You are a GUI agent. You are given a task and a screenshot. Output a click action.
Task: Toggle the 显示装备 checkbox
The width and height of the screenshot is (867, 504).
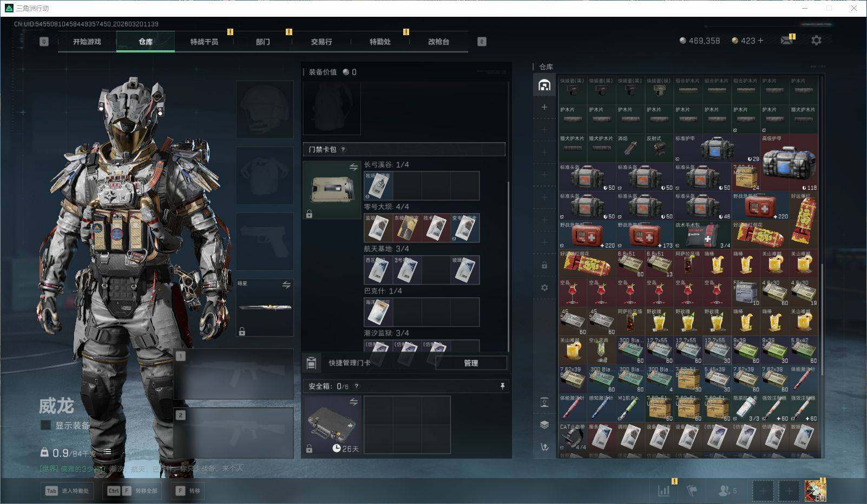[x=46, y=425]
